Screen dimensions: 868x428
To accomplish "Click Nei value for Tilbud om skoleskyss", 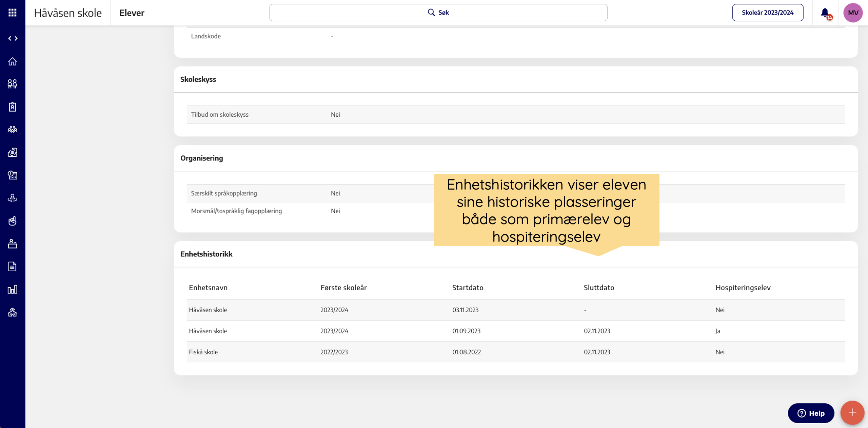I will (335, 115).
